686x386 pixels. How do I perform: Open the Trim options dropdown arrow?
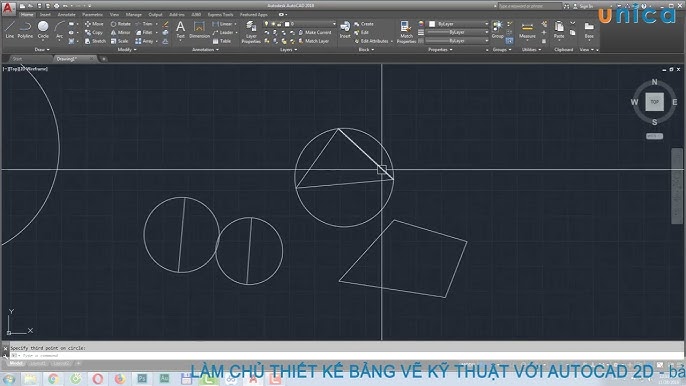pyautogui.click(x=157, y=24)
